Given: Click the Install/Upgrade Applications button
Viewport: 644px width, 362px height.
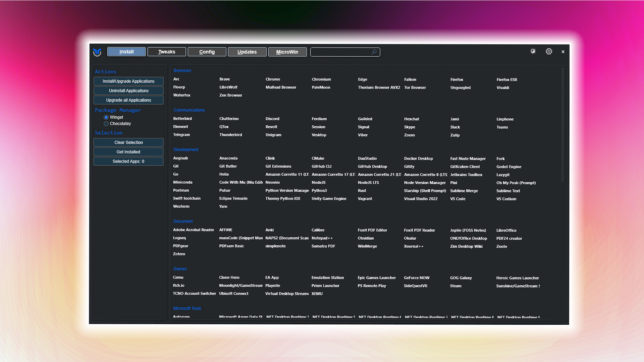Looking at the screenshot, I should (x=128, y=81).
